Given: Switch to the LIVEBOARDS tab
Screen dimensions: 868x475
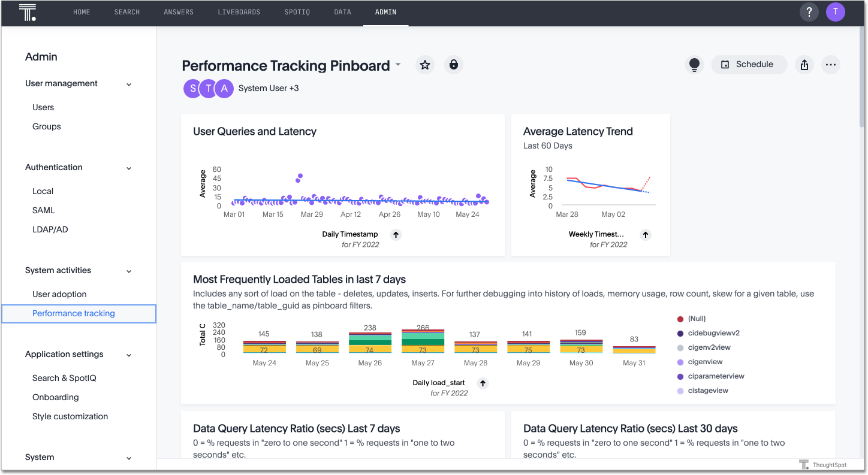Looking at the screenshot, I should coord(239,11).
